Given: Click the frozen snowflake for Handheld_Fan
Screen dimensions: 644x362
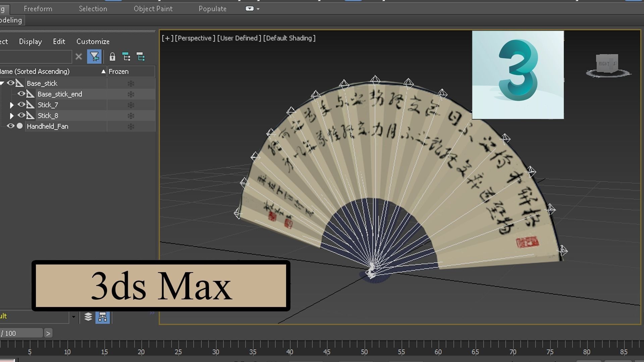Looking at the screenshot, I should [131, 126].
